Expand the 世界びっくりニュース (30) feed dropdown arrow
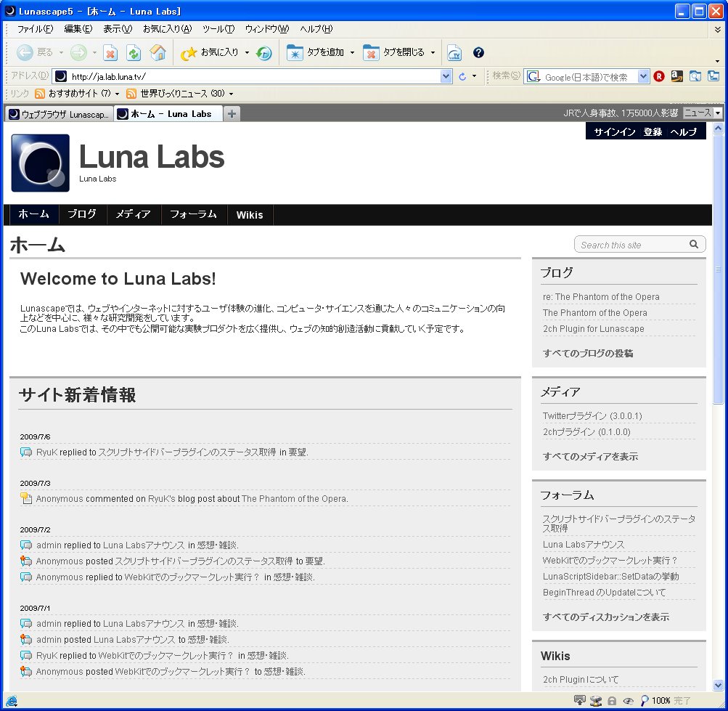This screenshot has height=711, width=728. pyautogui.click(x=232, y=94)
